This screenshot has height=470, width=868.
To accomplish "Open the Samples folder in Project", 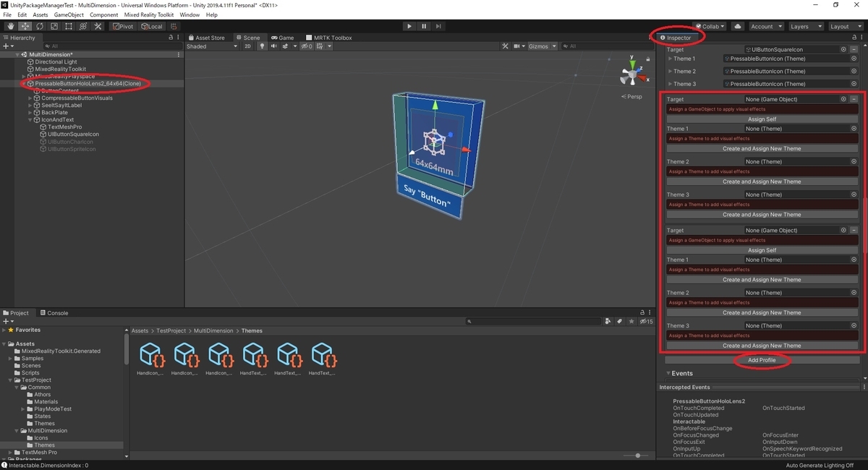I will pyautogui.click(x=33, y=359).
